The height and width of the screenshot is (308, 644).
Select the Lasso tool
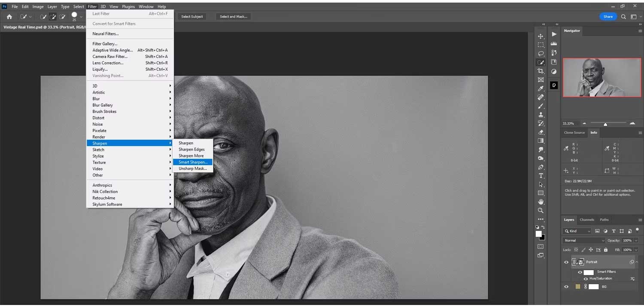coord(541,54)
